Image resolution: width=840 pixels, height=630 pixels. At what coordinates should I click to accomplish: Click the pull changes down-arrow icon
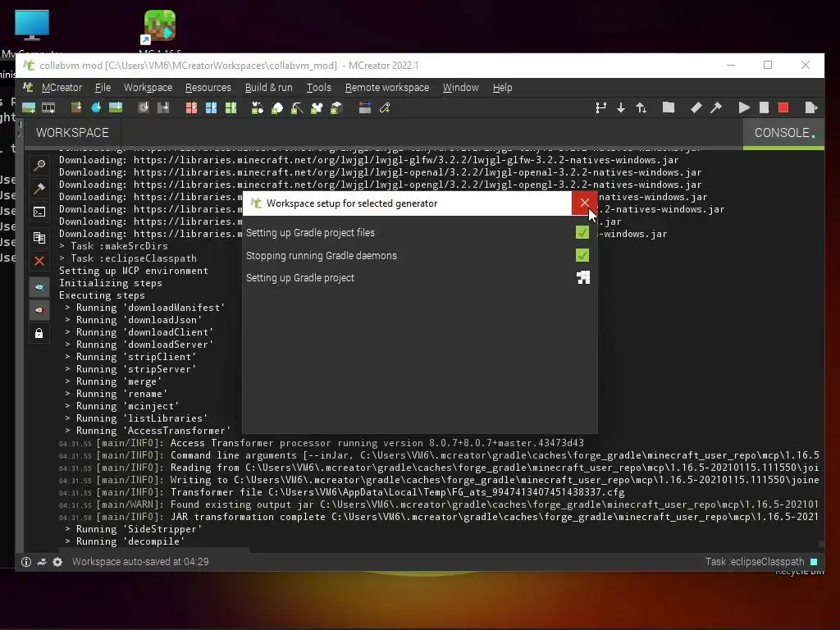(x=621, y=108)
